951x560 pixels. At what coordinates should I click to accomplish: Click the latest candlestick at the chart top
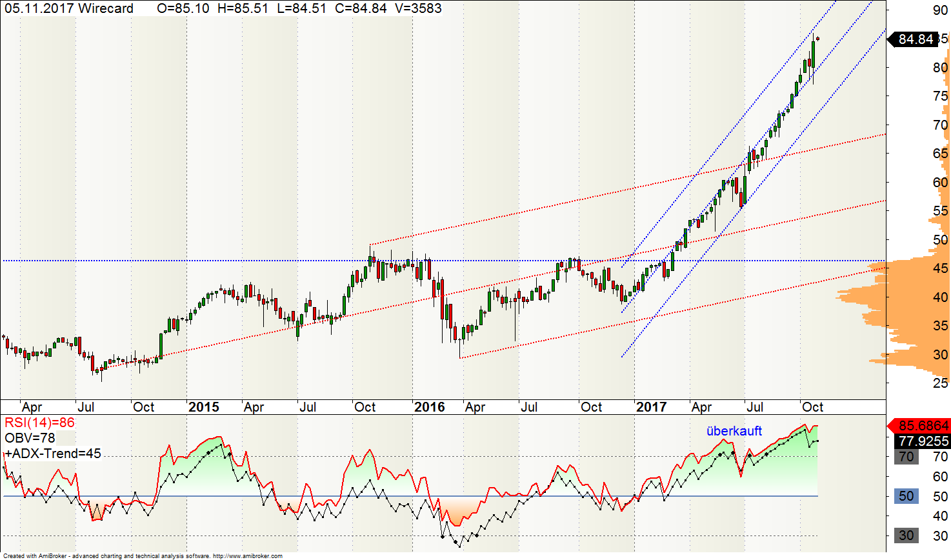click(817, 39)
